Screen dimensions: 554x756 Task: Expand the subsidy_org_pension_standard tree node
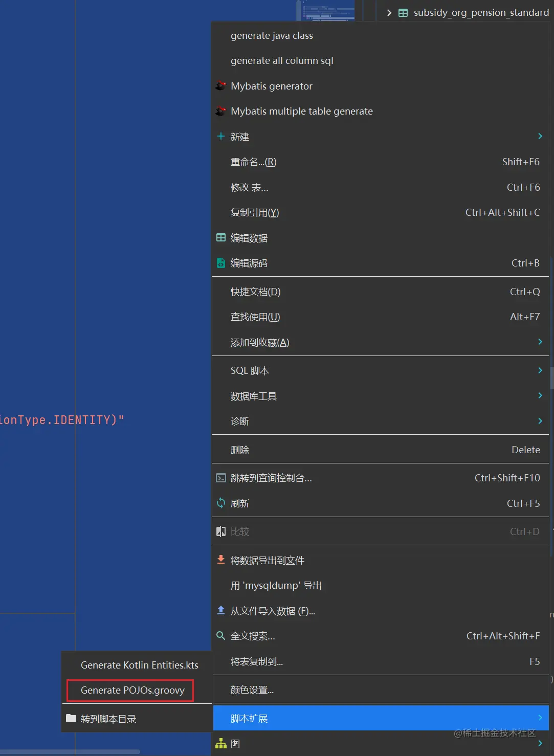(389, 13)
